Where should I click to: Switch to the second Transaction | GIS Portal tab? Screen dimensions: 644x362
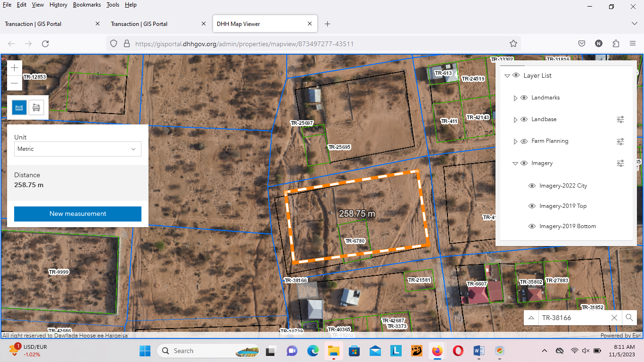coord(159,24)
